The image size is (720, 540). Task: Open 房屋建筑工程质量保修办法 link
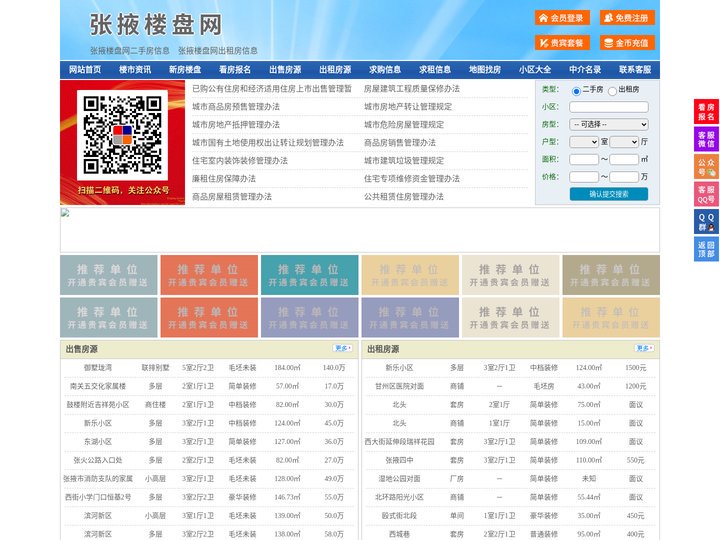[412, 89]
